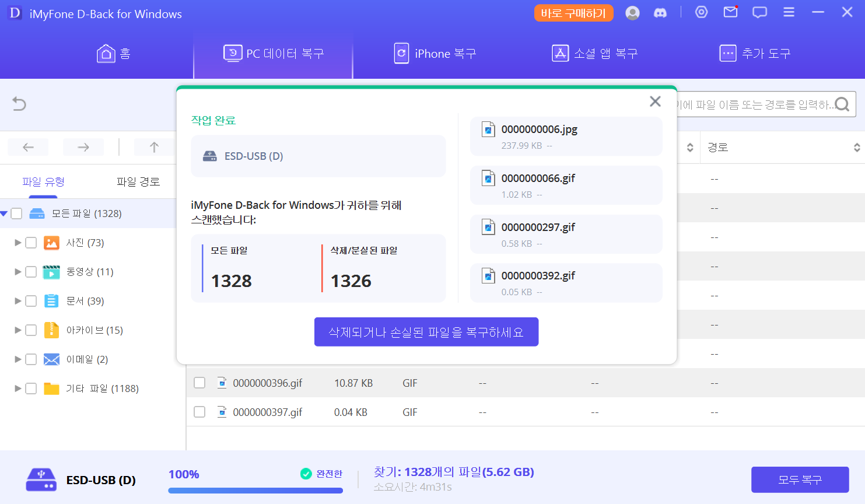Switch to the 파일 경로 tab
This screenshot has height=504, width=865.
pyautogui.click(x=138, y=181)
